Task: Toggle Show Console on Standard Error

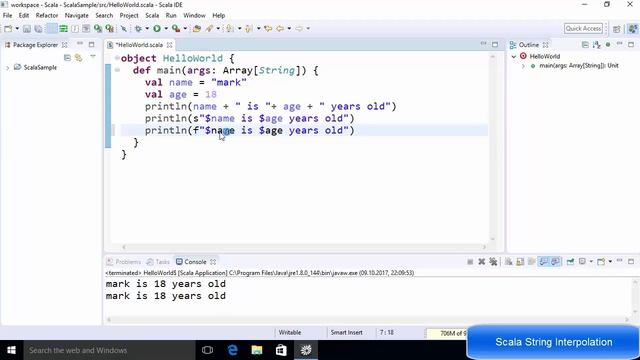Action: tap(555, 262)
